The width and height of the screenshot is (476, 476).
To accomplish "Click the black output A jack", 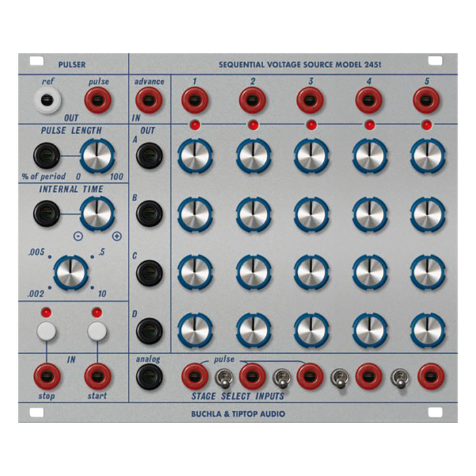I will pos(149,156).
